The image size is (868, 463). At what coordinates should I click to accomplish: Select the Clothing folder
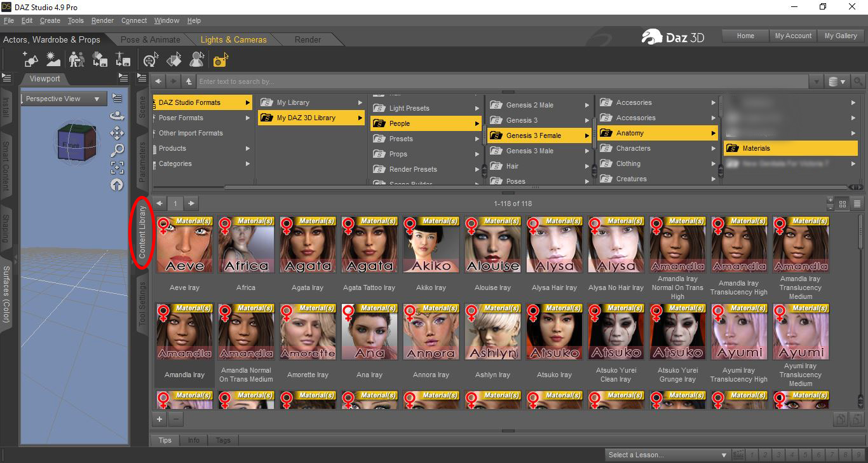[x=658, y=163]
